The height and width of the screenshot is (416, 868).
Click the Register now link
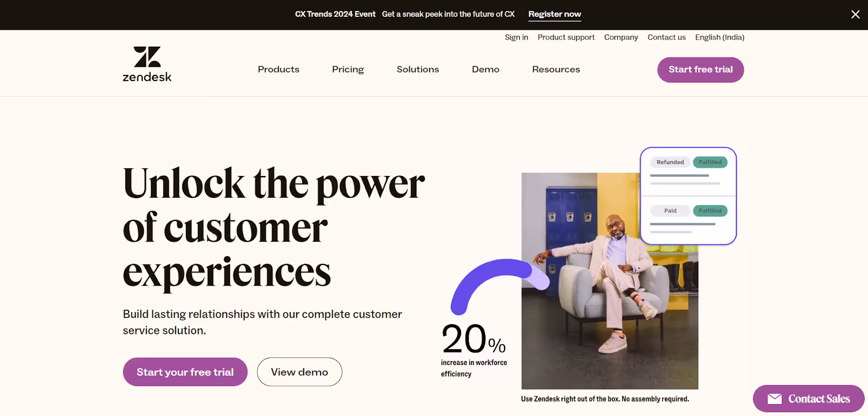click(x=554, y=15)
